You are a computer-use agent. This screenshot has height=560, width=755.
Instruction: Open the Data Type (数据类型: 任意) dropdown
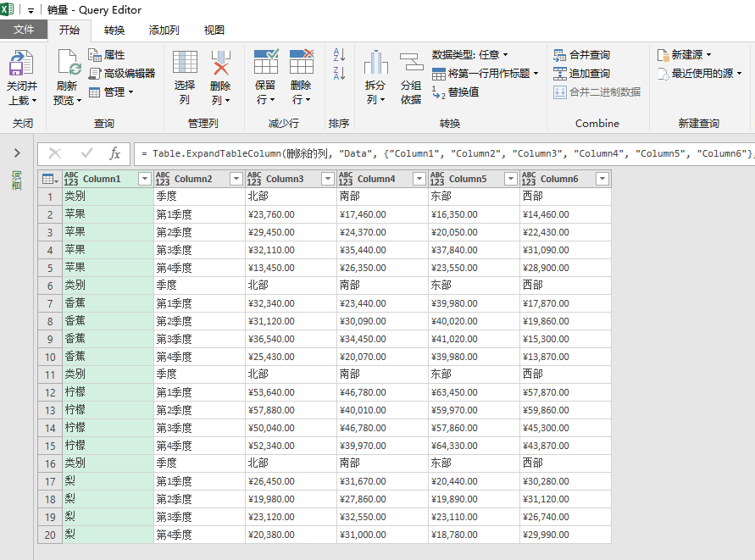(x=470, y=54)
